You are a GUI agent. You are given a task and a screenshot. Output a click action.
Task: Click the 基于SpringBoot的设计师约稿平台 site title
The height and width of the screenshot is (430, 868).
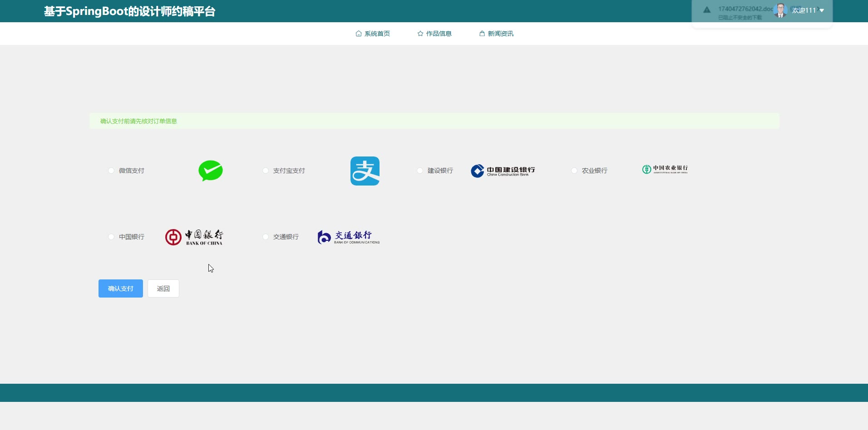point(130,11)
